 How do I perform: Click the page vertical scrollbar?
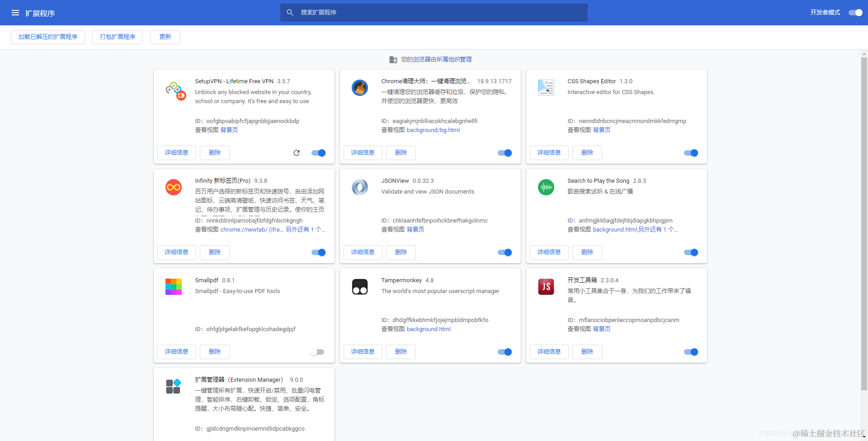[864, 223]
